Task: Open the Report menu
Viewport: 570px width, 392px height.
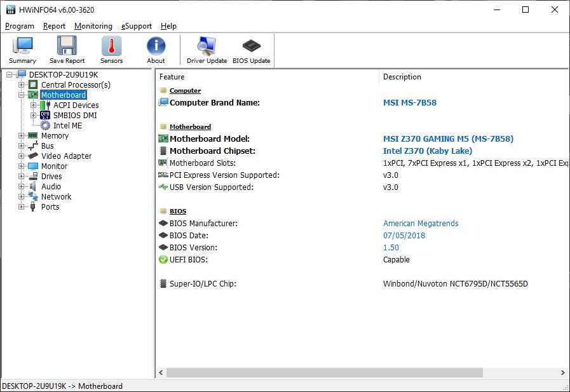Action: (x=54, y=26)
